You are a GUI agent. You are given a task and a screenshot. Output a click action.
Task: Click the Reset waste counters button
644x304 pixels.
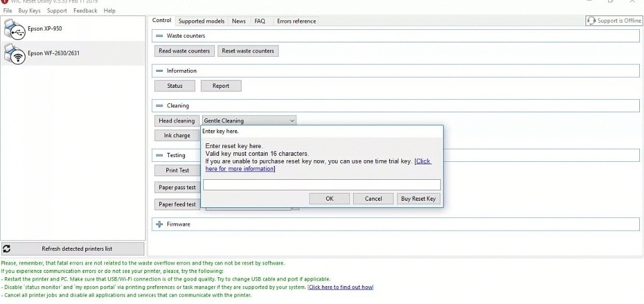[x=247, y=51]
